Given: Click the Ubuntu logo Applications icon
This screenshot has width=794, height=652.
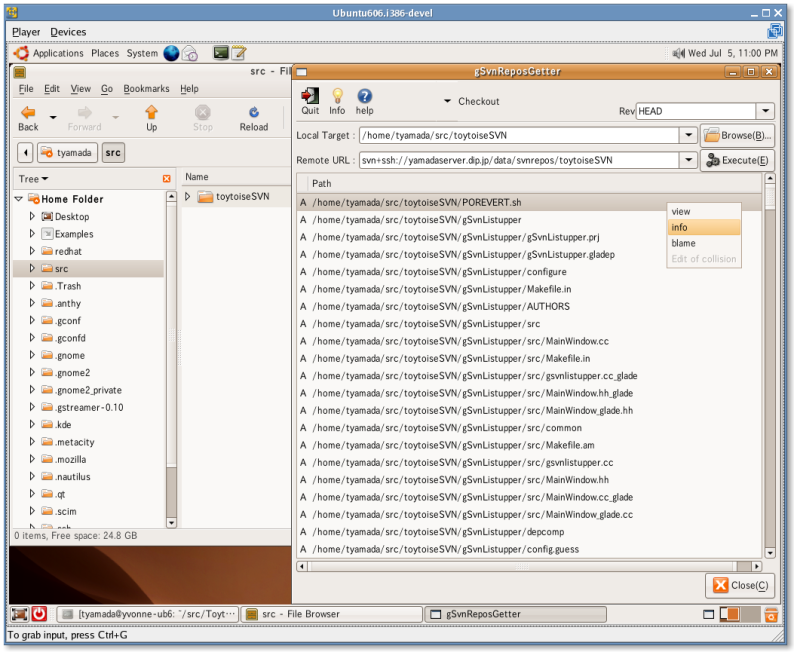Looking at the screenshot, I should [21, 53].
